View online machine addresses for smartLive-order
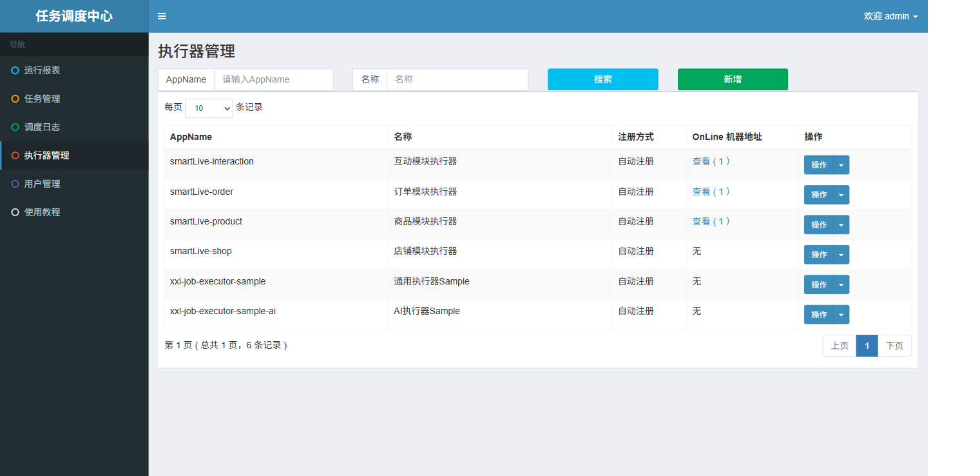The image size is (980, 476). point(711,192)
